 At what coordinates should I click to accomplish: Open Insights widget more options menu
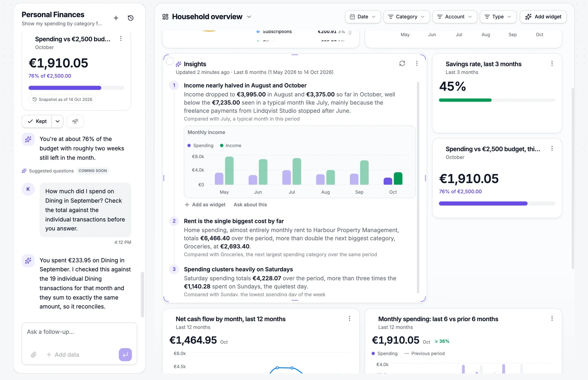(417, 63)
